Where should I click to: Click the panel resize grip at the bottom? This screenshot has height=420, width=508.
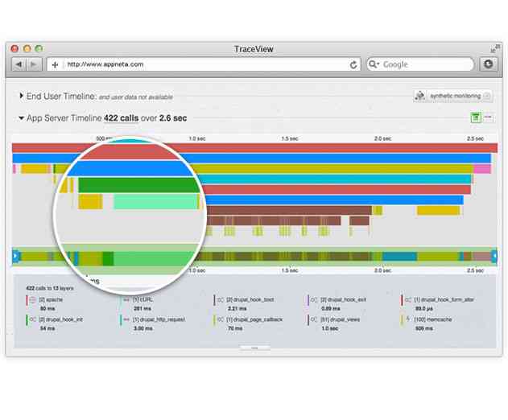tap(254, 348)
